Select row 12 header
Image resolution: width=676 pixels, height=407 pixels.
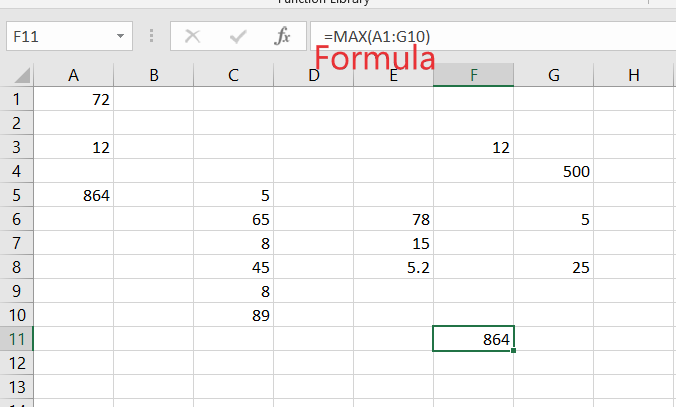click(17, 363)
